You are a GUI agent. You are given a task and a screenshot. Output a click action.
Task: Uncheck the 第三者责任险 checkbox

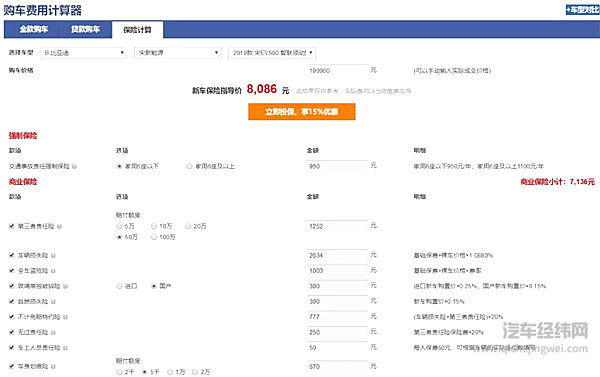click(11, 226)
